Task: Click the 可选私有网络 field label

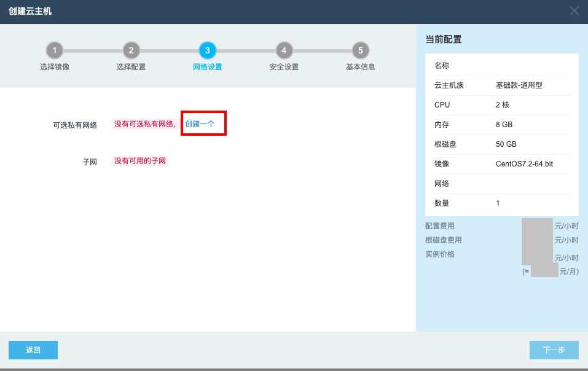Action: 75,125
